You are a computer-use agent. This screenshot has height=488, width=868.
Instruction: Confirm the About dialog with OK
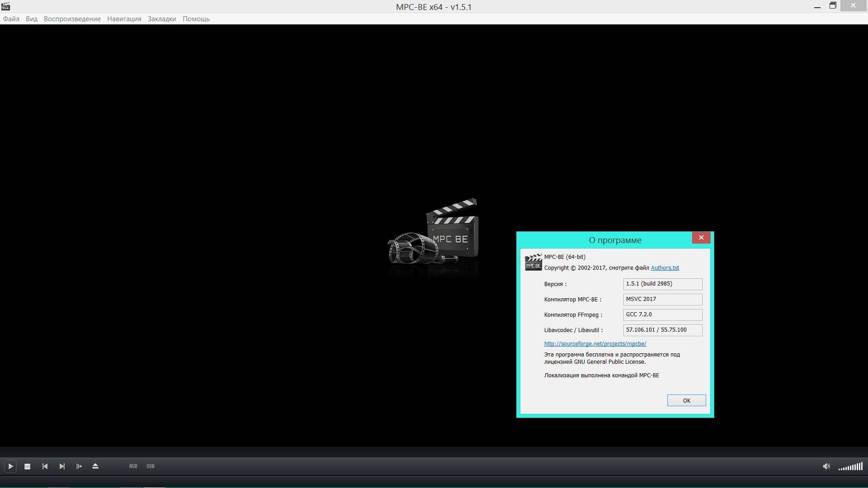coord(686,400)
